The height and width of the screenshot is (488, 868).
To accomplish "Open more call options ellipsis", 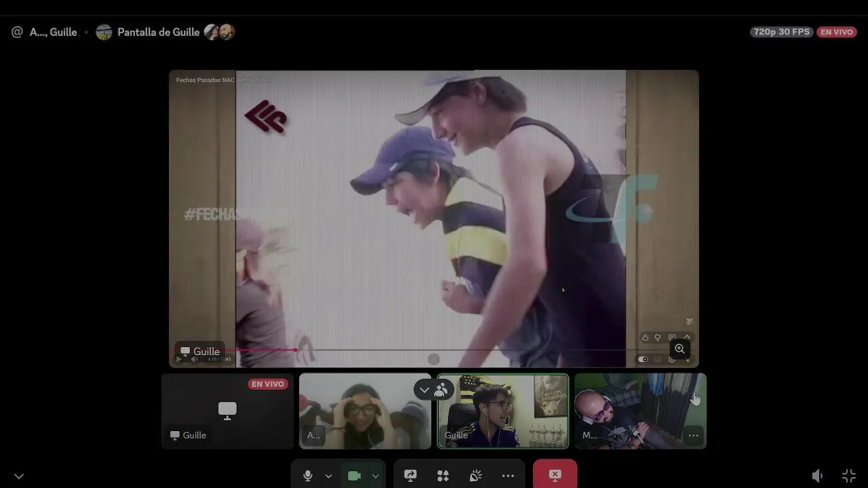I will coord(508,476).
